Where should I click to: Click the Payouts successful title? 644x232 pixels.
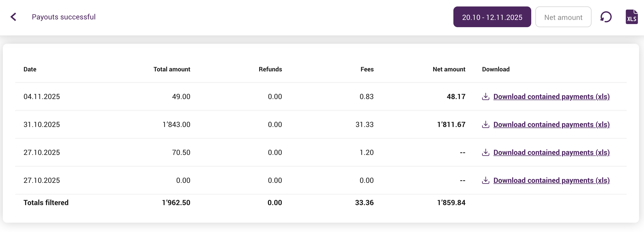63,17
